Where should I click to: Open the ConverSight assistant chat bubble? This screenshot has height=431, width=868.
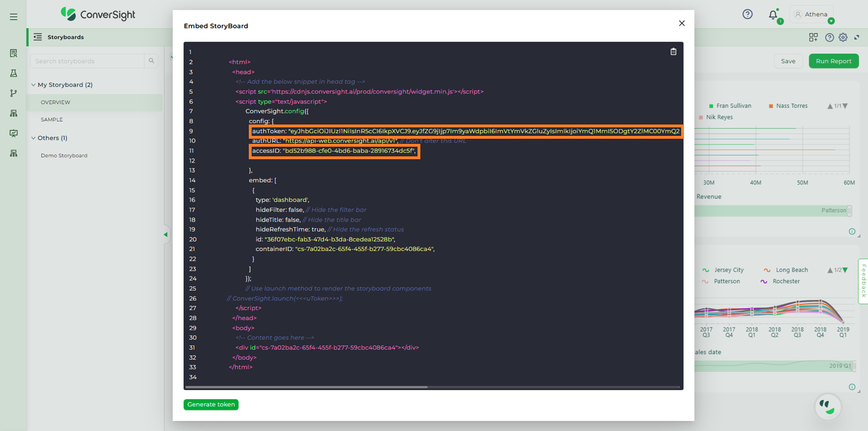(x=828, y=406)
